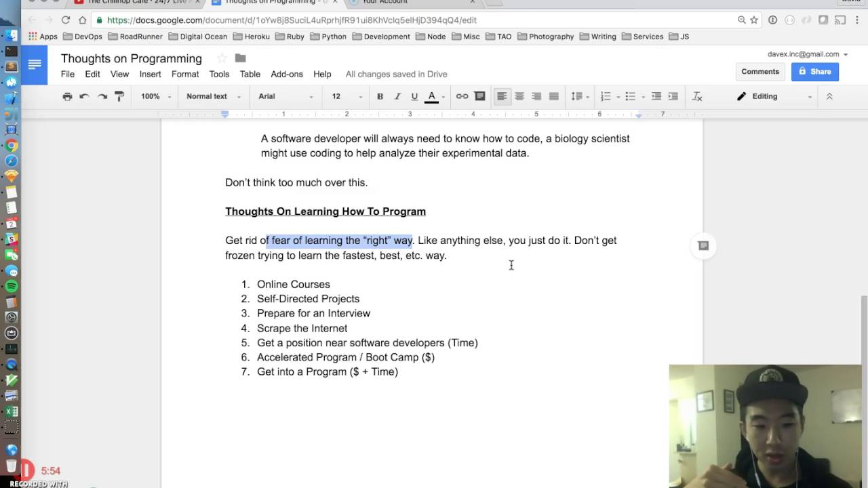Screen dimensions: 868x488
Task: Open the Digital Ocean bookmarks folder
Action: click(198, 37)
